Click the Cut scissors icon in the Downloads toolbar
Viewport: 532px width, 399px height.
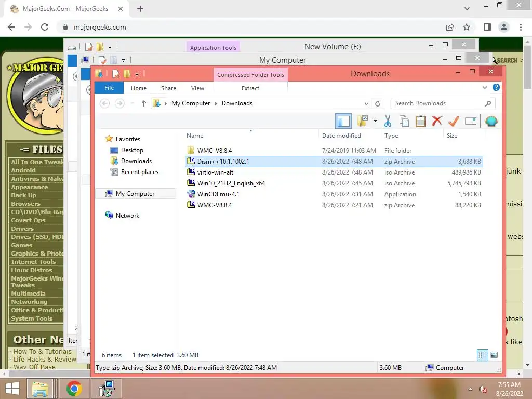pos(388,121)
